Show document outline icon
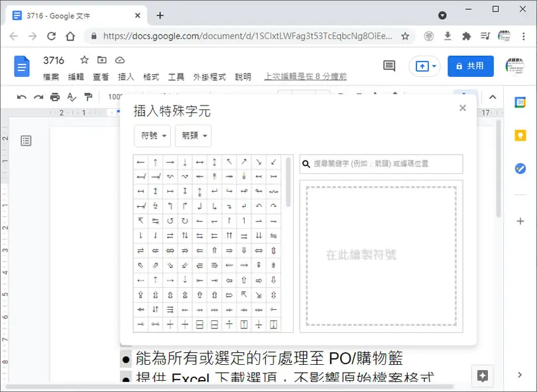Image resolution: width=537 pixels, height=392 pixels. point(26,141)
